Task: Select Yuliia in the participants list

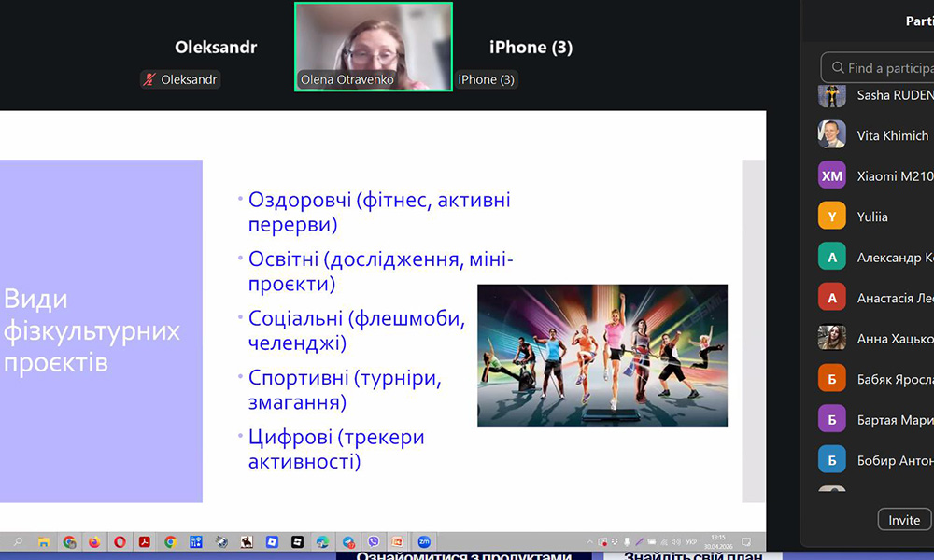Action: [x=876, y=216]
